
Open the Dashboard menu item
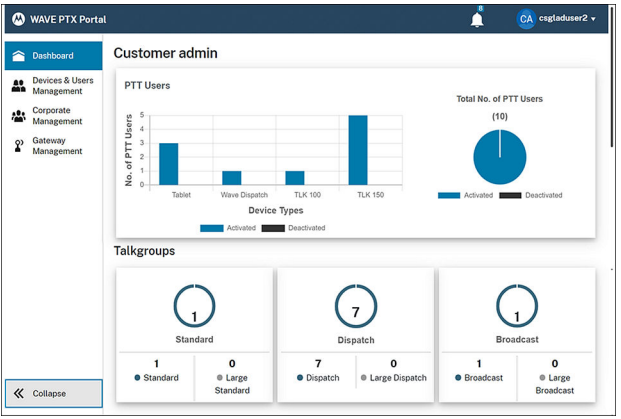pyautogui.click(x=53, y=56)
